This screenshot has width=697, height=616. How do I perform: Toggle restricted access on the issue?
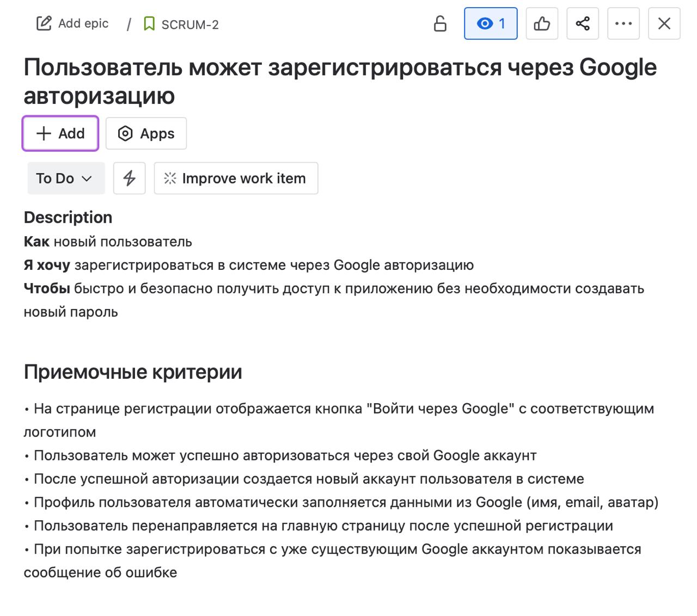point(439,23)
